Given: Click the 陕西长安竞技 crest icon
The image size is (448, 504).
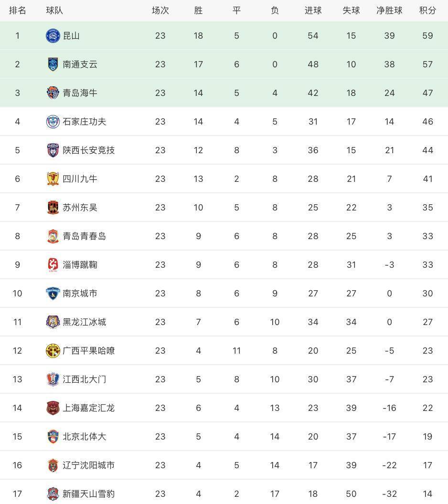Looking at the screenshot, I should pos(53,150).
